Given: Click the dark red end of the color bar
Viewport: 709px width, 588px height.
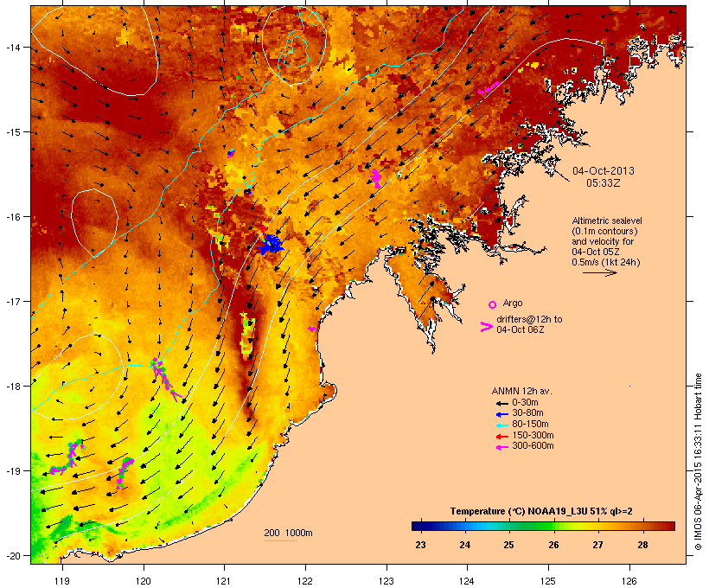Looking at the screenshot, I should (671, 526).
